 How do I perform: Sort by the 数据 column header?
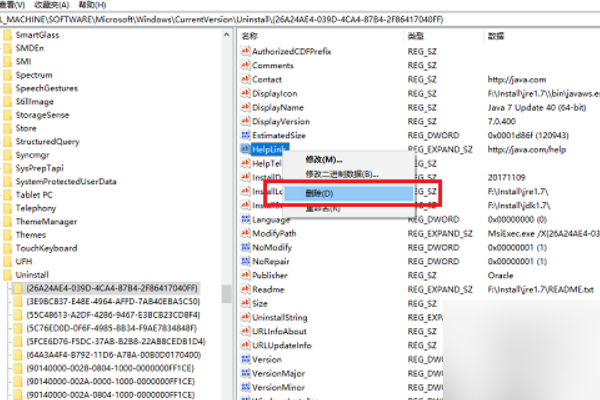coord(496,36)
